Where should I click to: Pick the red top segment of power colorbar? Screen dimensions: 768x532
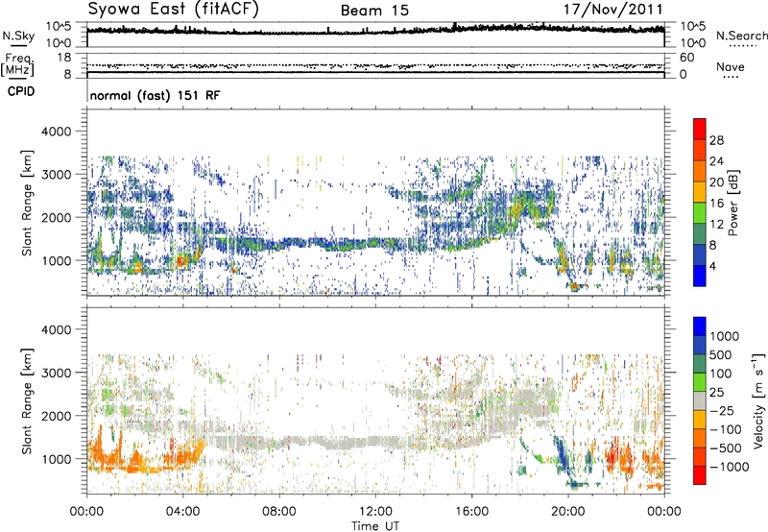700,129
